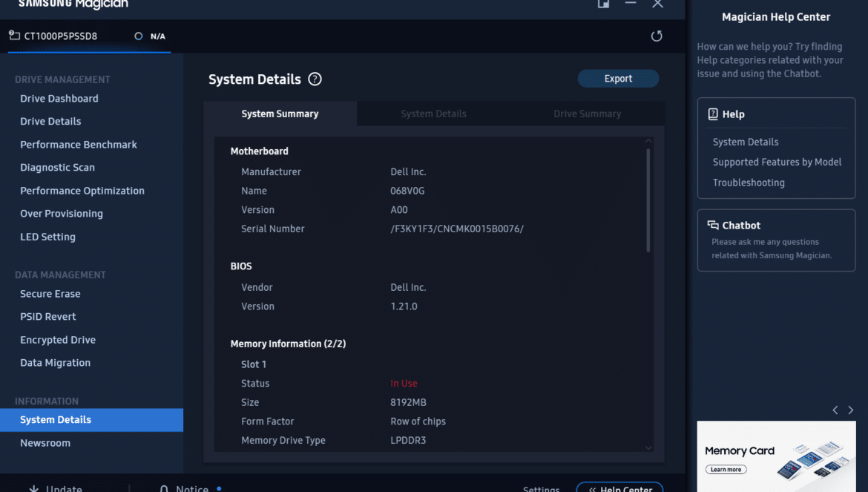This screenshot has height=492, width=868.
Task: Switch to the Drive Summary tab
Action: click(588, 114)
